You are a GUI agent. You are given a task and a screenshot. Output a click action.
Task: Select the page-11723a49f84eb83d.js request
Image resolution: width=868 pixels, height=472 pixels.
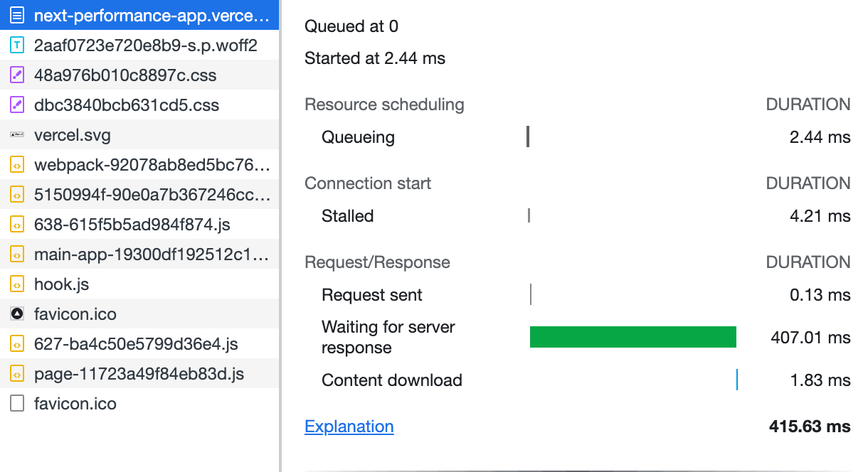tap(139, 374)
